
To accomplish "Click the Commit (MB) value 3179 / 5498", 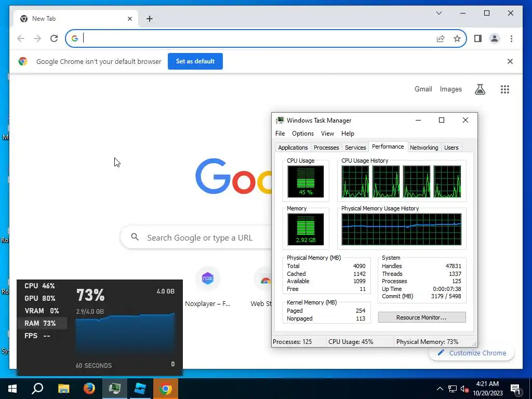I will point(446,296).
